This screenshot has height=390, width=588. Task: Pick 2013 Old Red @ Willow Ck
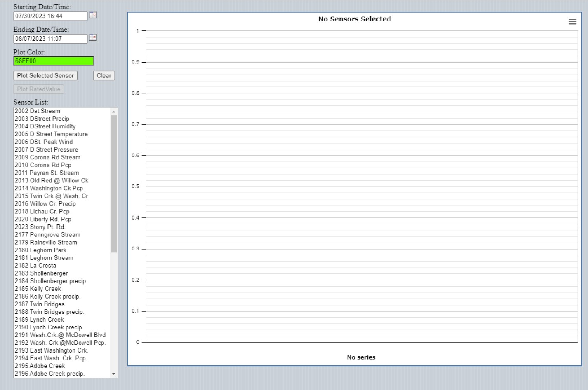click(52, 180)
